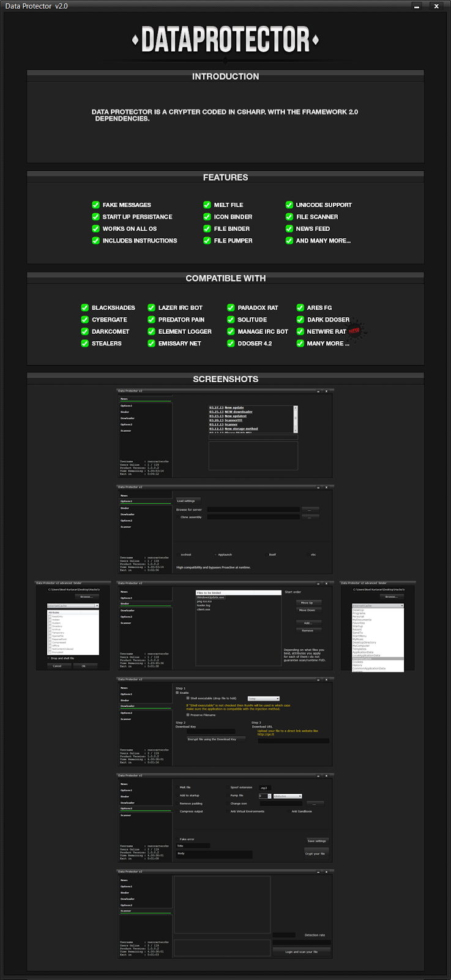
Task: Click the Crypt your file button
Action: click(x=316, y=853)
